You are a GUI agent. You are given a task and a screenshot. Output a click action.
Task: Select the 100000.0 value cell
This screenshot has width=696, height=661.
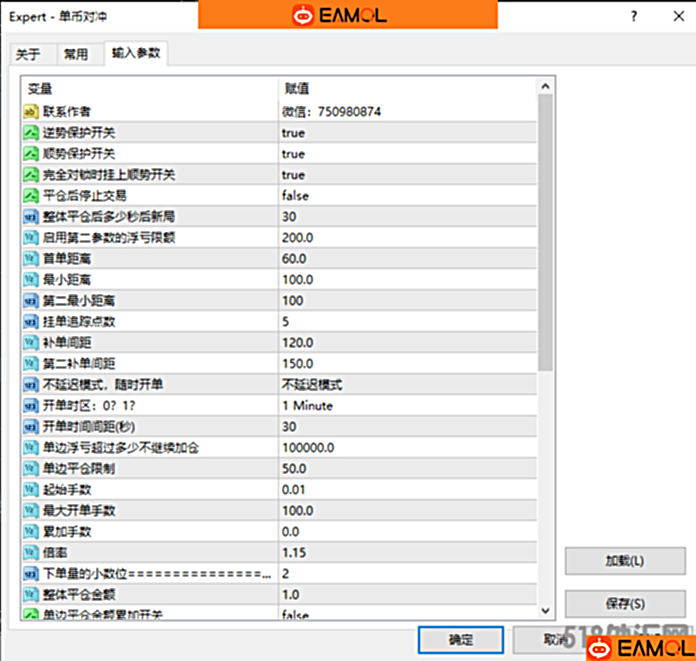pyautogui.click(x=407, y=447)
